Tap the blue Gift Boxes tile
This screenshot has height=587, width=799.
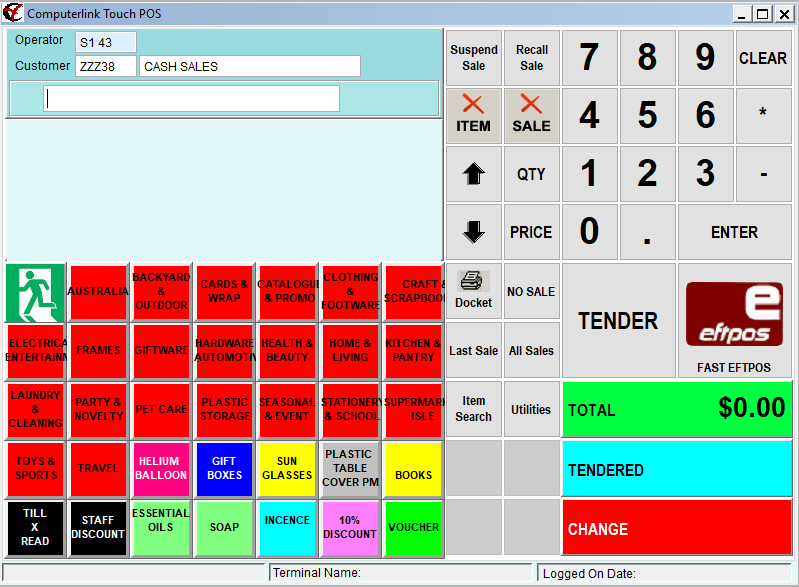224,468
